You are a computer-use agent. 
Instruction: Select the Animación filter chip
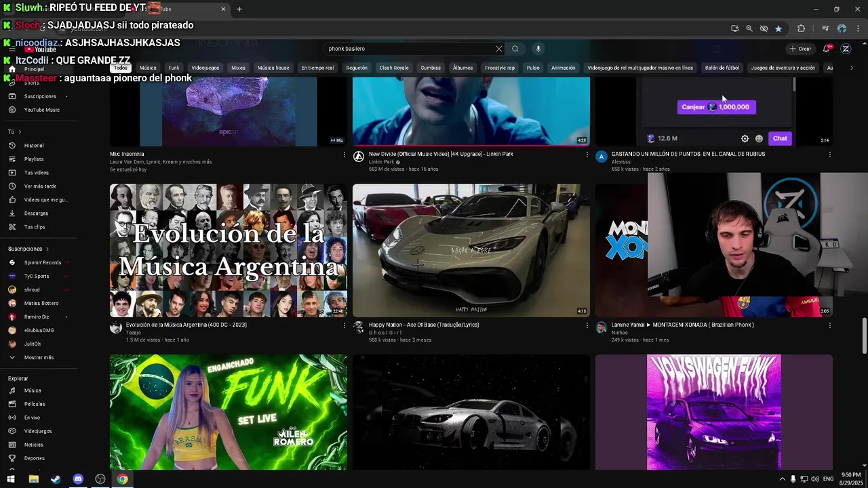coord(564,68)
